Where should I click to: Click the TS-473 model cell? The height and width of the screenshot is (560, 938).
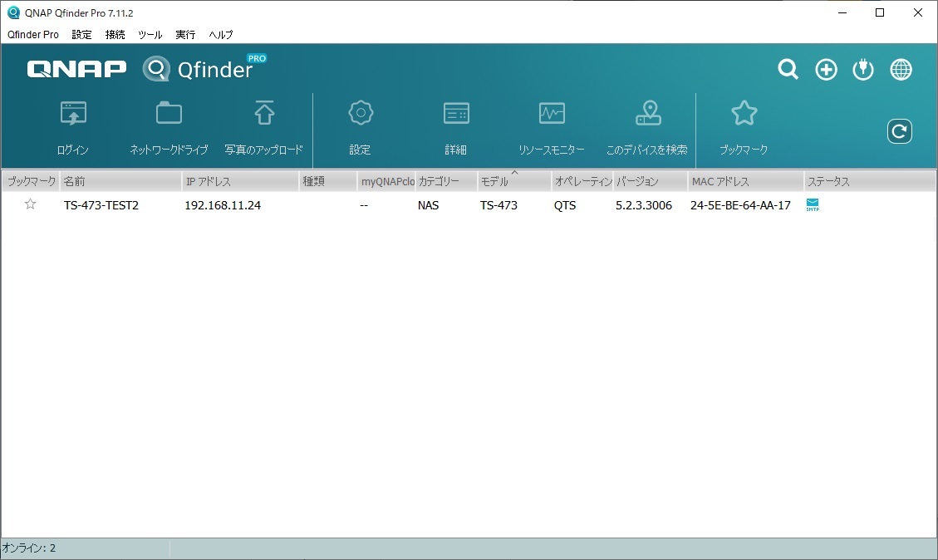pos(498,205)
